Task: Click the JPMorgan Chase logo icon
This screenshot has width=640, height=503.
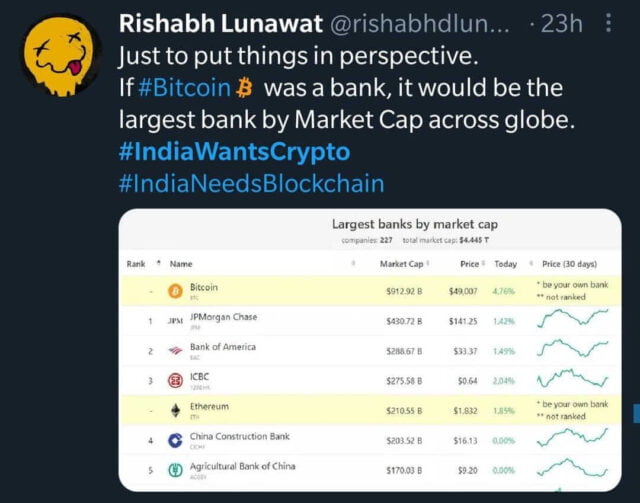Action: click(x=175, y=321)
